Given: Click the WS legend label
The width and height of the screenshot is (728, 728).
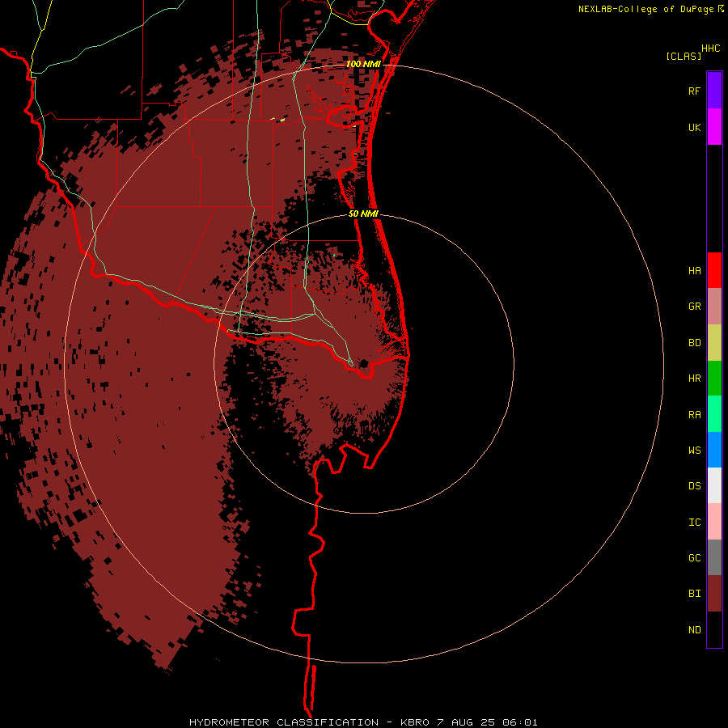Looking at the screenshot, I should (694, 450).
